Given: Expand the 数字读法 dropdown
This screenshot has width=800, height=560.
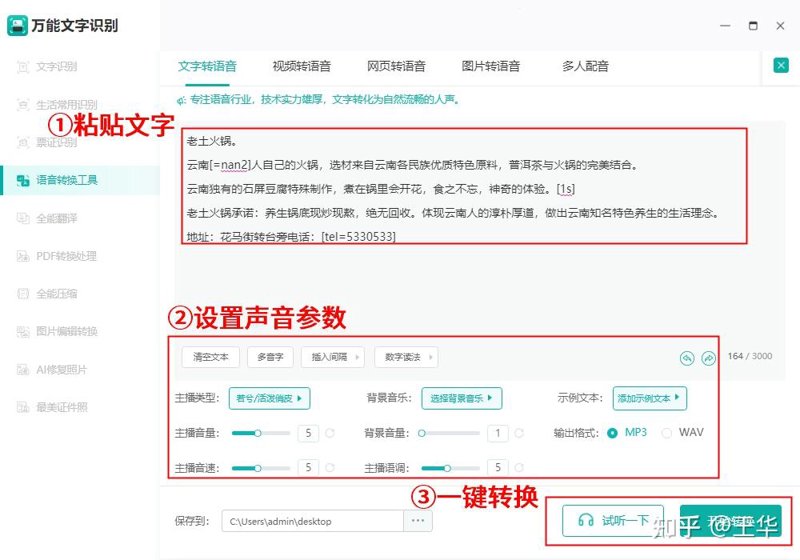Looking at the screenshot, I should tap(406, 357).
